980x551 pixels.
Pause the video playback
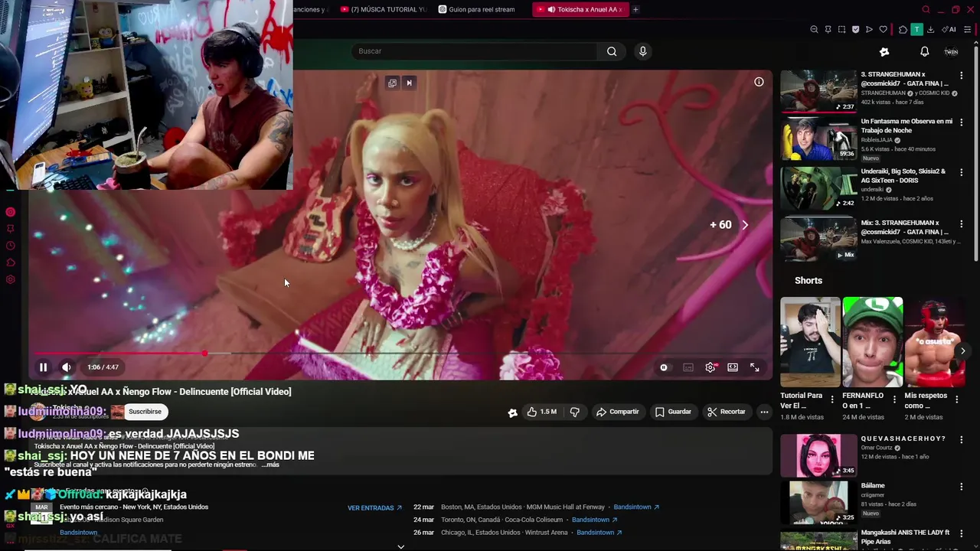tap(44, 367)
